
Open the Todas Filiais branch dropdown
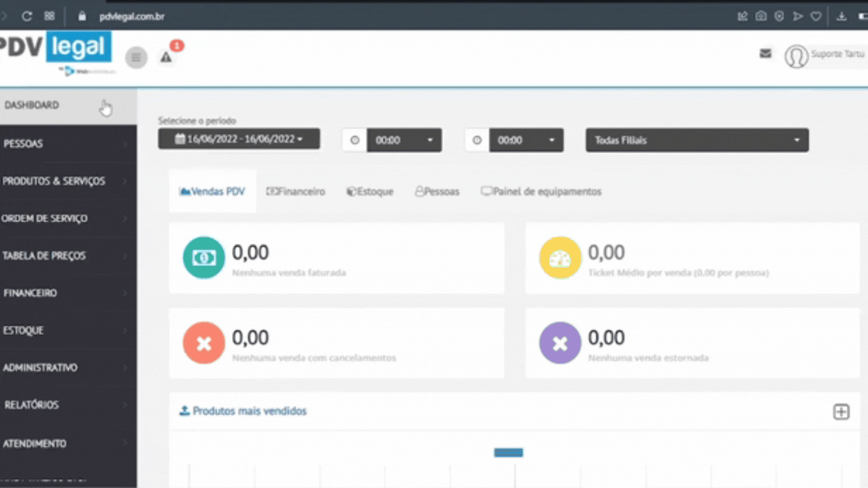tap(697, 140)
